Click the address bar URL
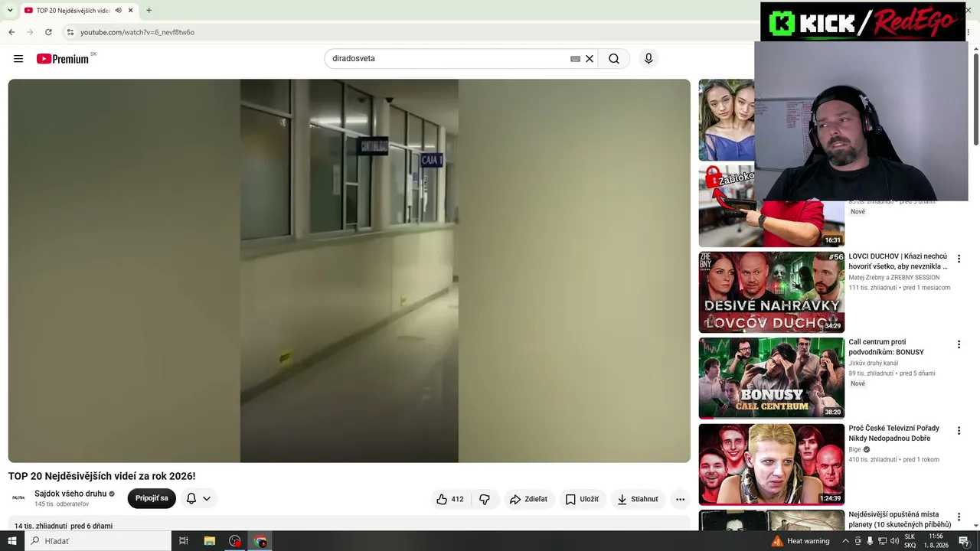The height and width of the screenshot is (551, 980). coord(138,32)
